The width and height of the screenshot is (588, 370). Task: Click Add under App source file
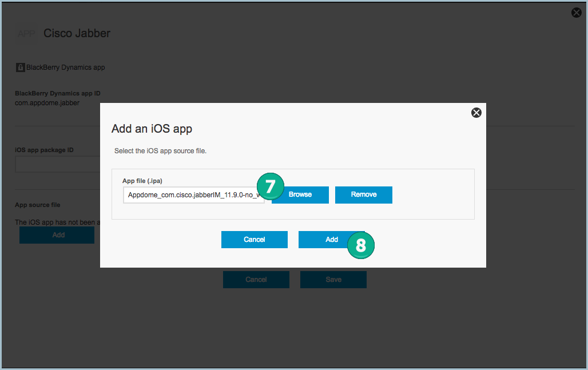pyautogui.click(x=57, y=235)
